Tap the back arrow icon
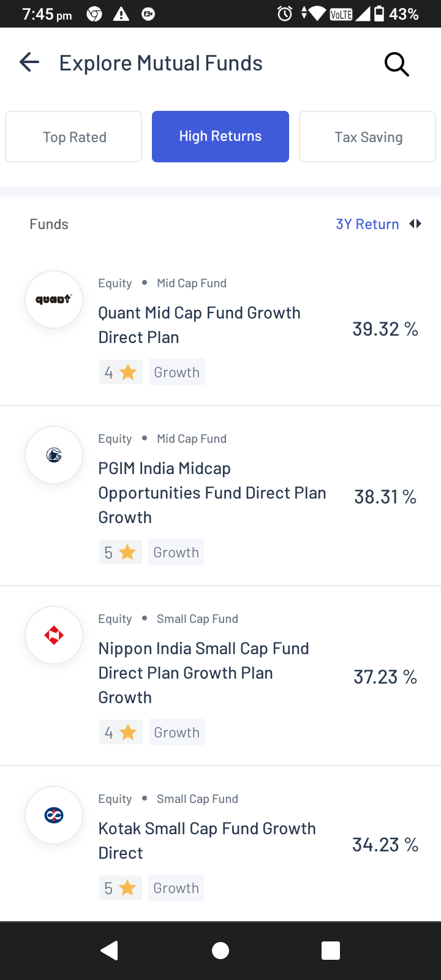 tap(29, 62)
